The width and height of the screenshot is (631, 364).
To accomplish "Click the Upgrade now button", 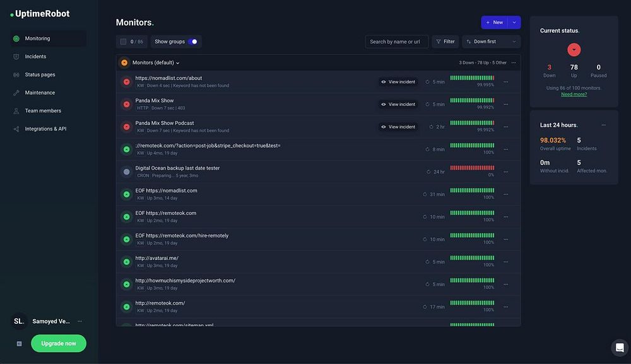I will pos(59,344).
